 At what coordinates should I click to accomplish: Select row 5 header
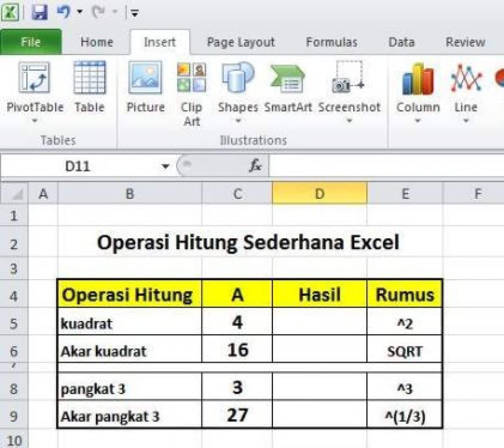[14, 324]
